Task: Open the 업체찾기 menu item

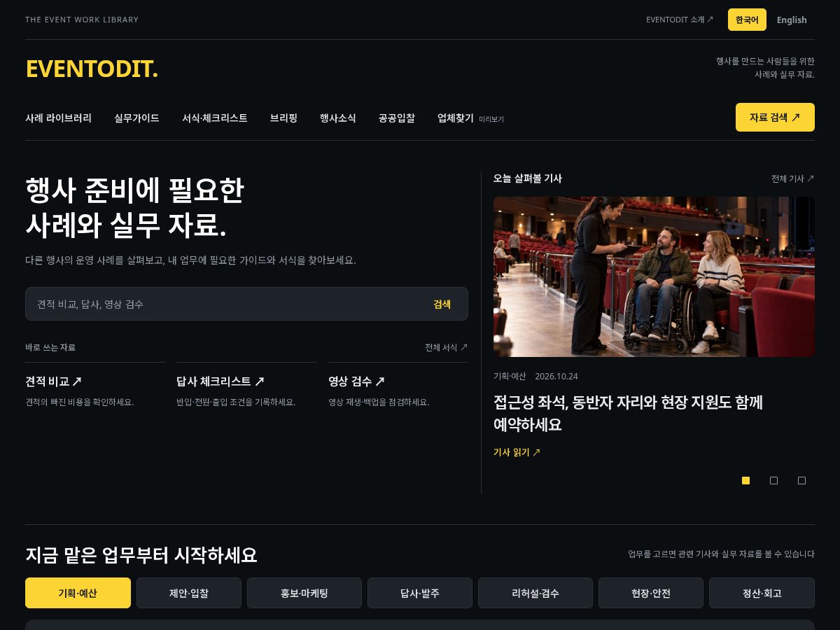Action: (470, 118)
